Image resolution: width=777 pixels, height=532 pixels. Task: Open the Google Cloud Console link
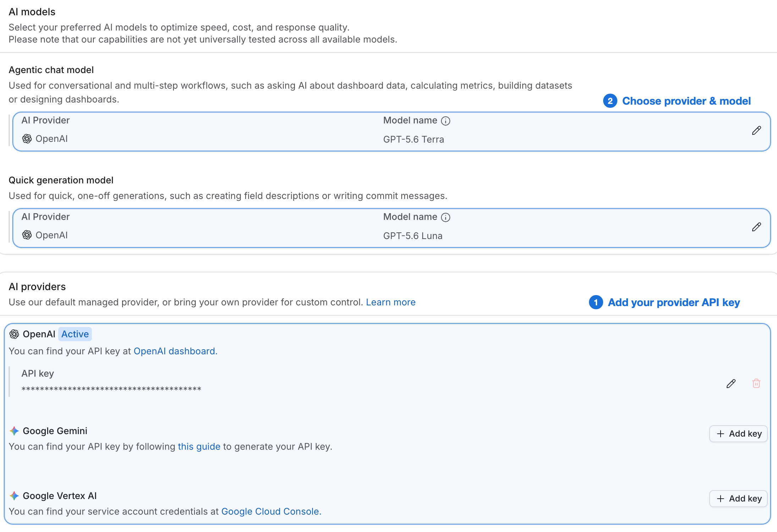[x=271, y=511]
